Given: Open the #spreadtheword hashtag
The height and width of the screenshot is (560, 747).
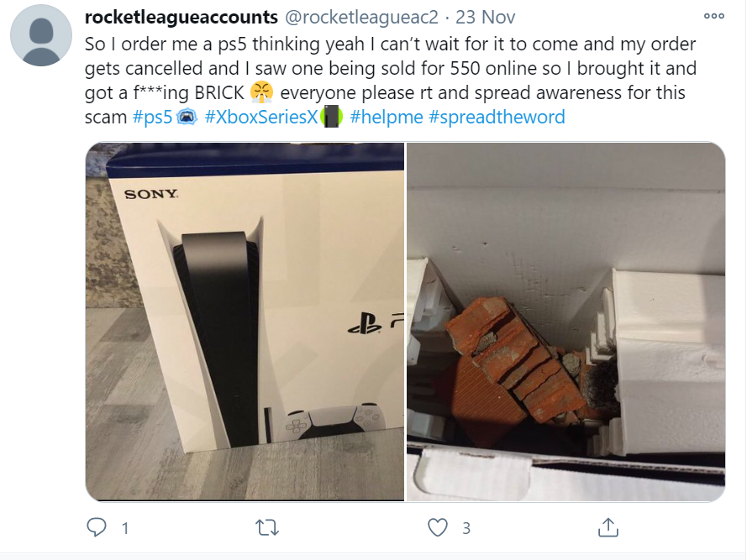Looking at the screenshot, I should pyautogui.click(x=497, y=118).
